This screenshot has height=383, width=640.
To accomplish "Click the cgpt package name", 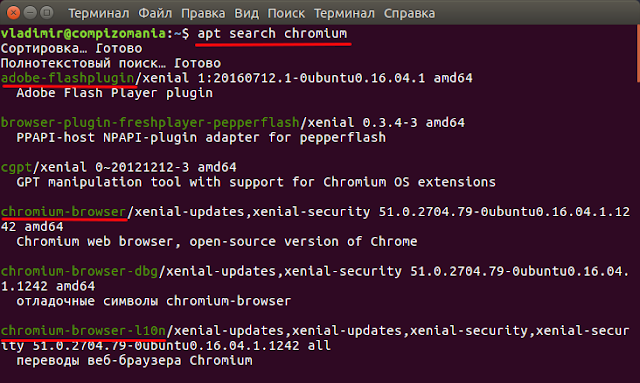I will pyautogui.click(x=16, y=167).
